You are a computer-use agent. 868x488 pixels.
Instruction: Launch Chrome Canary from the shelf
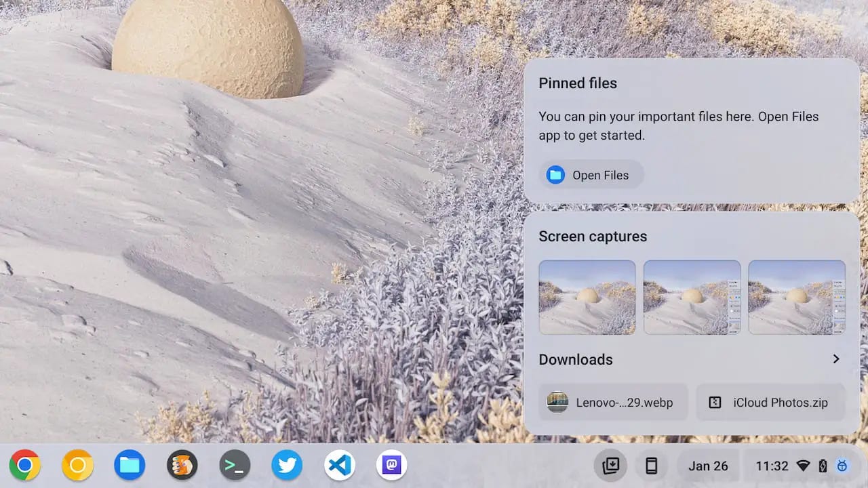click(77, 466)
